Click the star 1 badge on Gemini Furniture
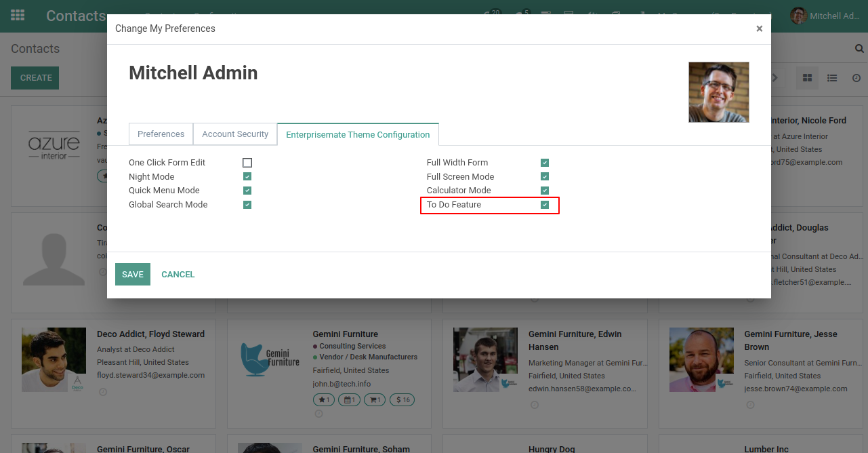 (x=324, y=400)
